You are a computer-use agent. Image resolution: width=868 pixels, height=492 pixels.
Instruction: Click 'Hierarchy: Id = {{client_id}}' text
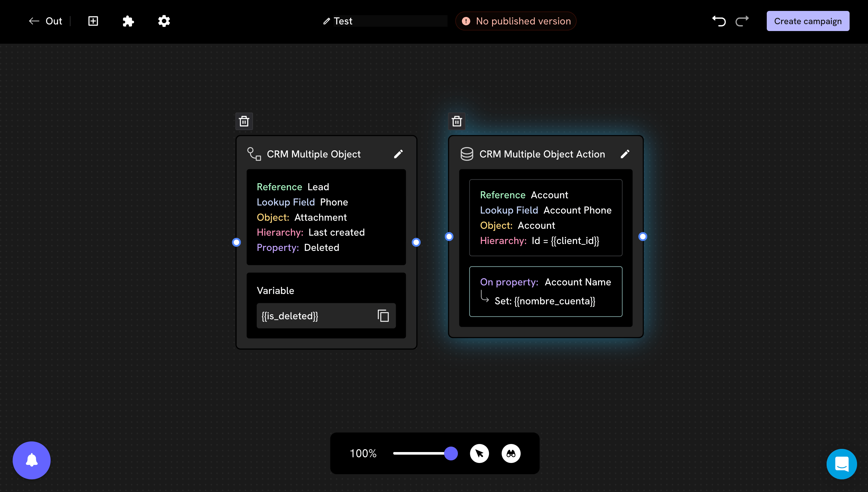(539, 241)
